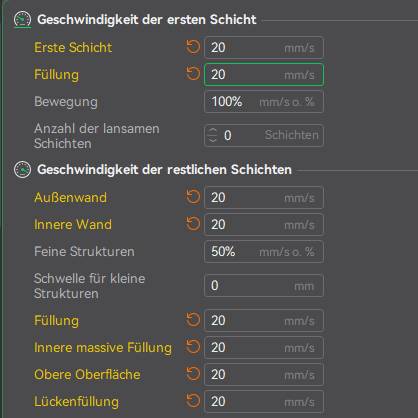Click the Feine Strukturen 50% field
This screenshot has width=418, height=418.
pos(264,251)
